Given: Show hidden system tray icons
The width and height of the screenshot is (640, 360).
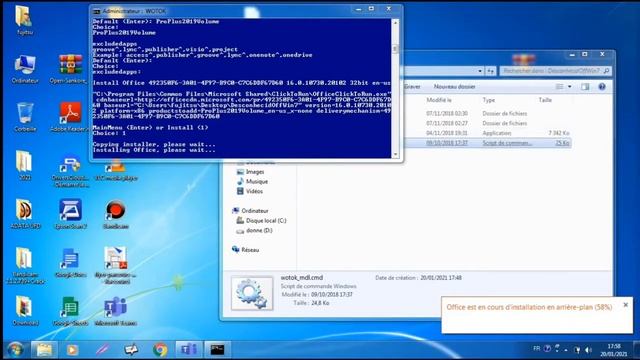Looking at the screenshot, I should click(x=566, y=350).
